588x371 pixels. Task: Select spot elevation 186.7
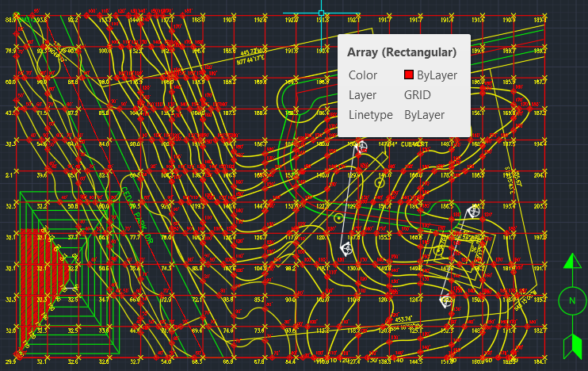coord(261,144)
